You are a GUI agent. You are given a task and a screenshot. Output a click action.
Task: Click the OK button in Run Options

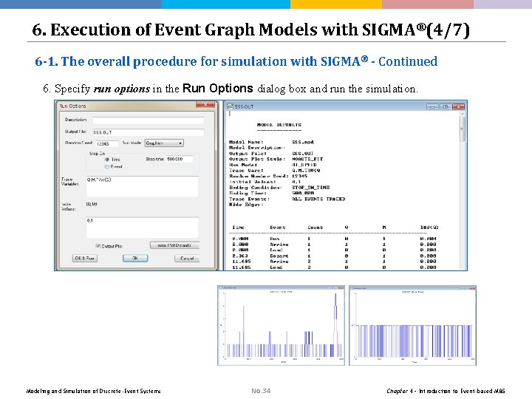135,258
